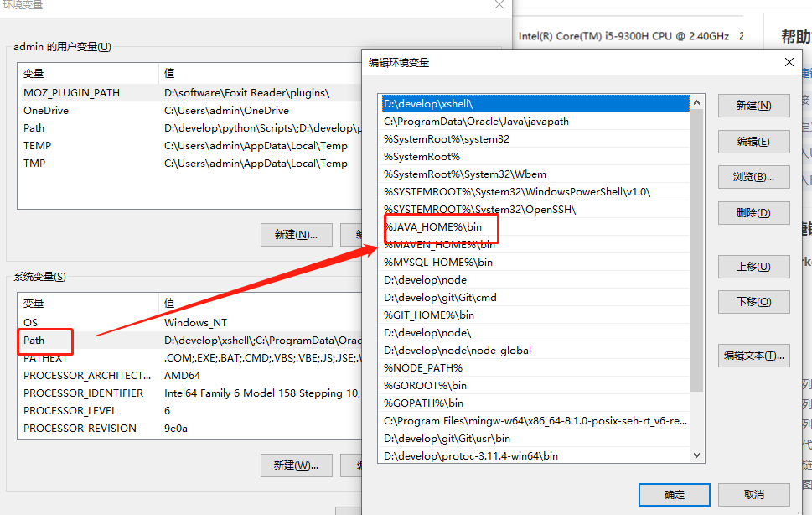
Task: Select the %GOROOT%\bin entry
Action: tap(535, 386)
